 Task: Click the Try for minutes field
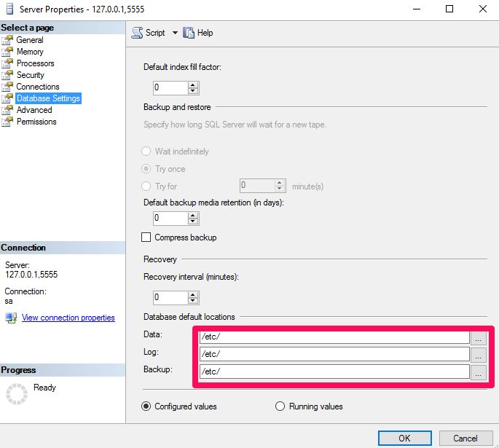coord(257,186)
